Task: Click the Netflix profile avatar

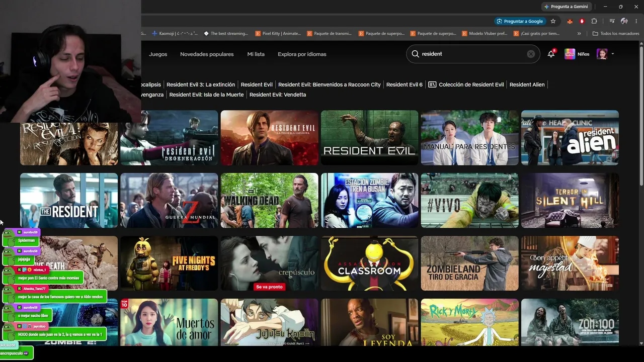Action: coord(602,54)
